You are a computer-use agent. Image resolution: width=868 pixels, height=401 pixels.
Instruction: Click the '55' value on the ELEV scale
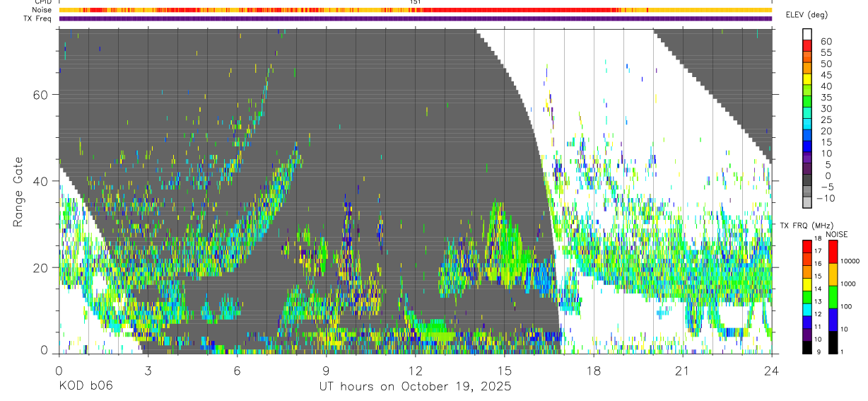826,52
